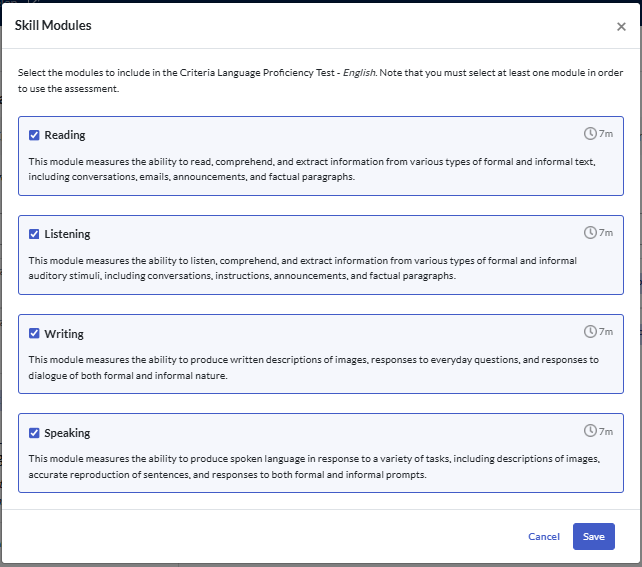This screenshot has width=642, height=567.
Task: Disable the Speaking module checkbox
Action: 34,433
